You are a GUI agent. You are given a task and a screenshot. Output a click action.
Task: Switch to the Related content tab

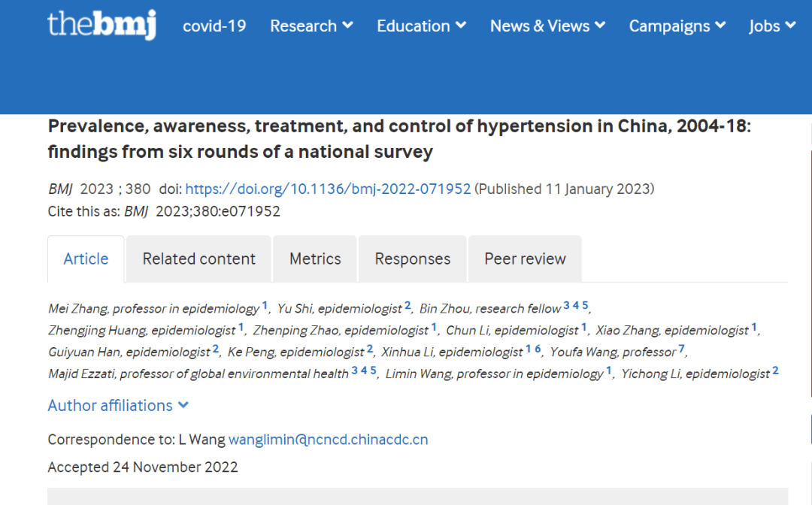[x=198, y=258]
